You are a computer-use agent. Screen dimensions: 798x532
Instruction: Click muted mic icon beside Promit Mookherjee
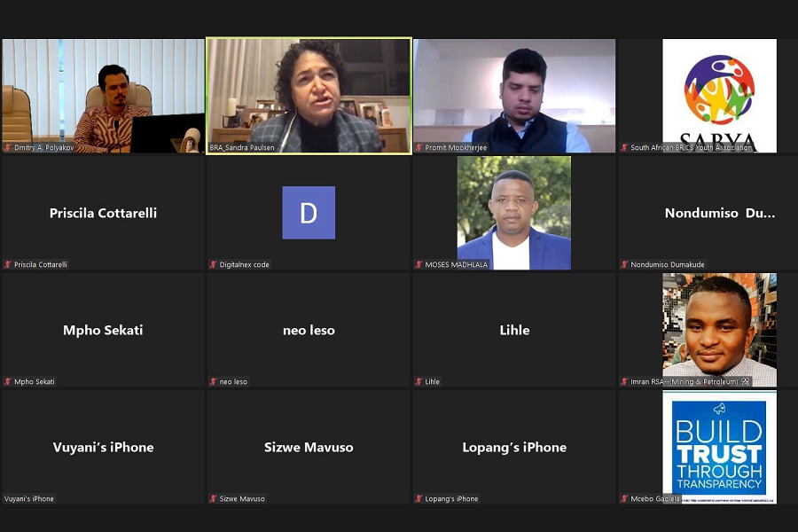[x=419, y=148]
